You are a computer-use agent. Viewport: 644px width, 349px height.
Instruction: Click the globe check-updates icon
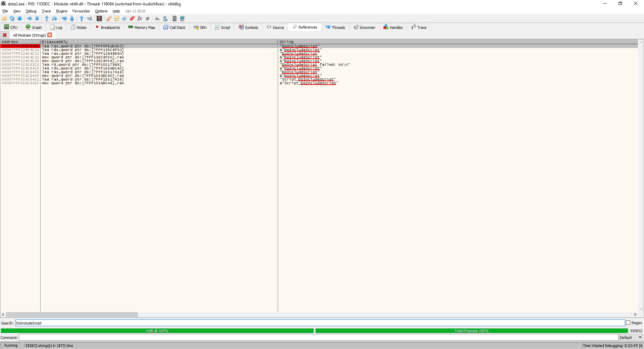click(182, 18)
